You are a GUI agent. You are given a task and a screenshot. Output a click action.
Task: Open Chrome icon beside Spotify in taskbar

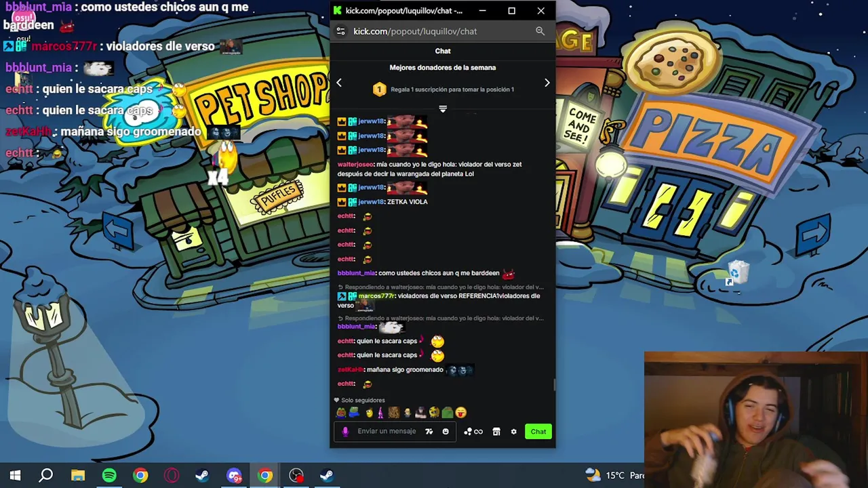(x=140, y=476)
